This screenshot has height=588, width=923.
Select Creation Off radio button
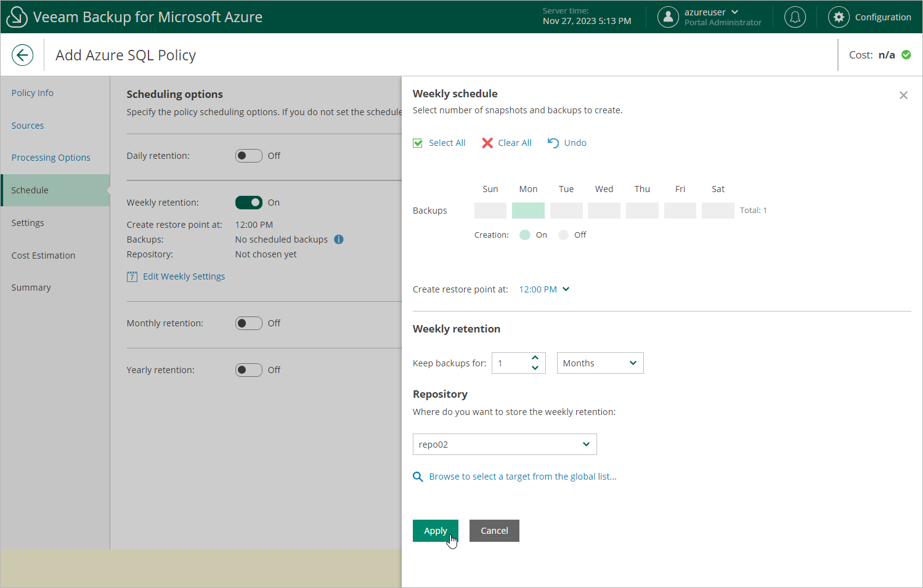563,235
